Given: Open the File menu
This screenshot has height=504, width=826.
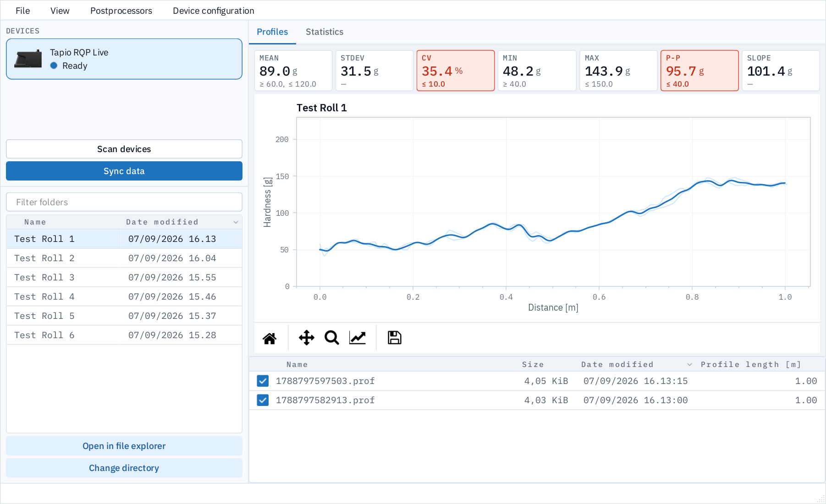Looking at the screenshot, I should [22, 11].
